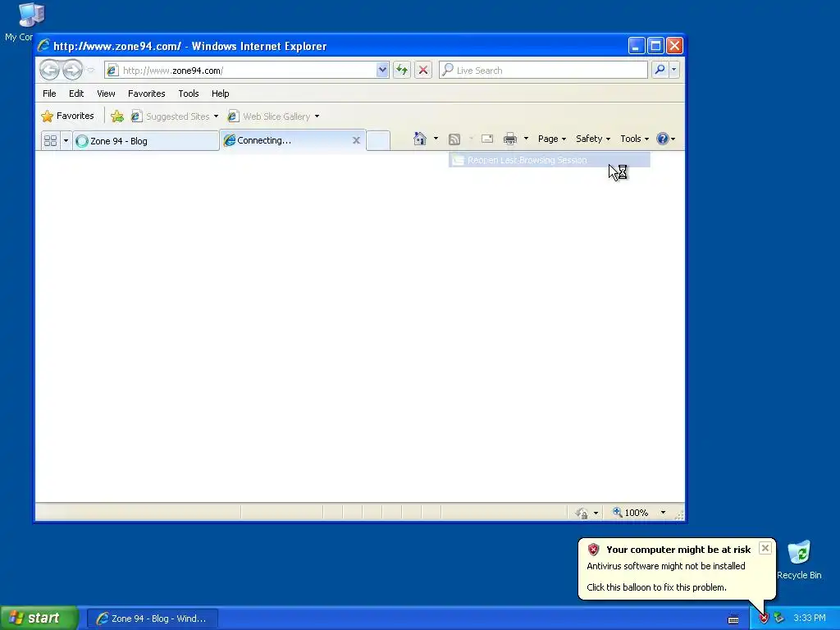
Task: Click the Add to Favorites Bar icon
Action: pyautogui.click(x=116, y=116)
